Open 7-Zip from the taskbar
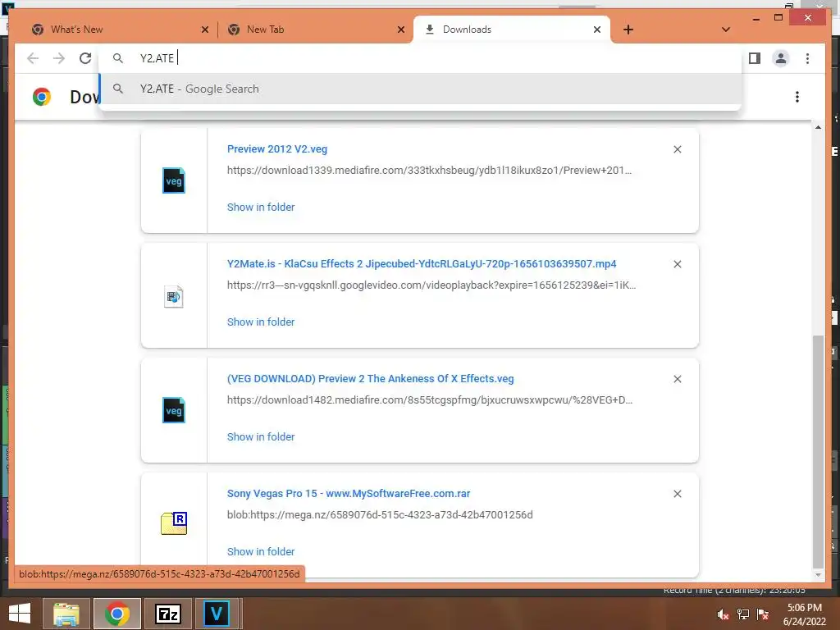 tap(168, 614)
